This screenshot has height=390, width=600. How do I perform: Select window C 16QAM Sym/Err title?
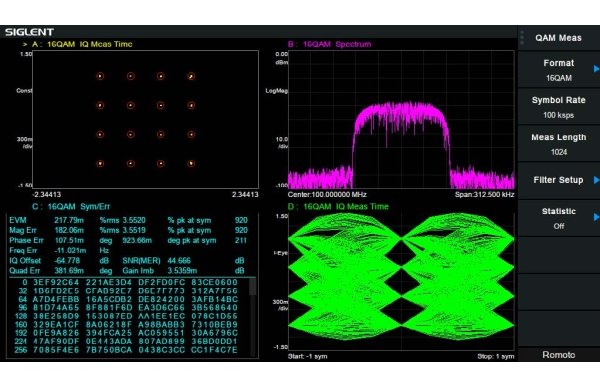tap(71, 207)
